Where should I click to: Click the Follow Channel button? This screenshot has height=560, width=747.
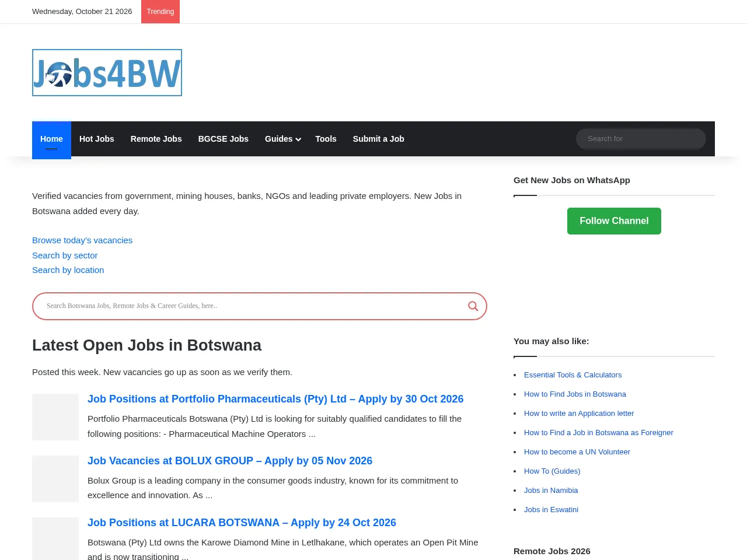click(x=614, y=221)
